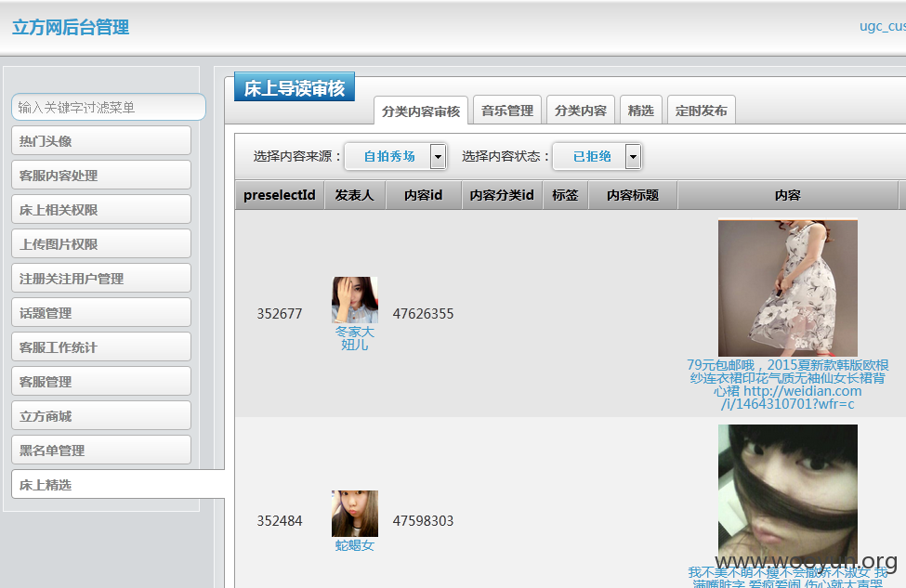Select content id 47626355
The width and height of the screenshot is (906, 588).
click(x=424, y=314)
